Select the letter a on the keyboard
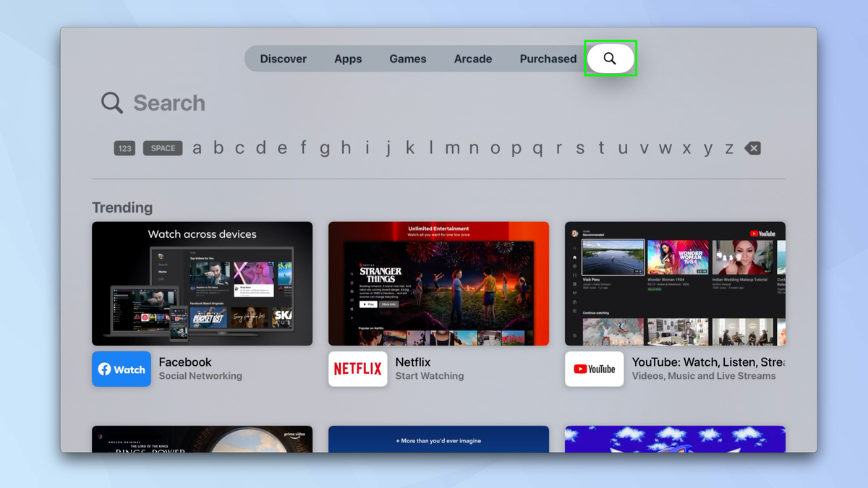The height and width of the screenshot is (488, 868). (197, 147)
